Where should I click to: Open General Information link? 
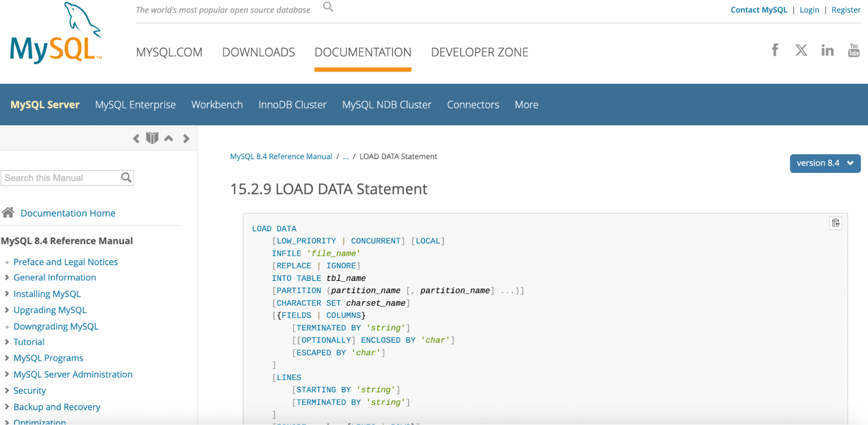point(55,277)
